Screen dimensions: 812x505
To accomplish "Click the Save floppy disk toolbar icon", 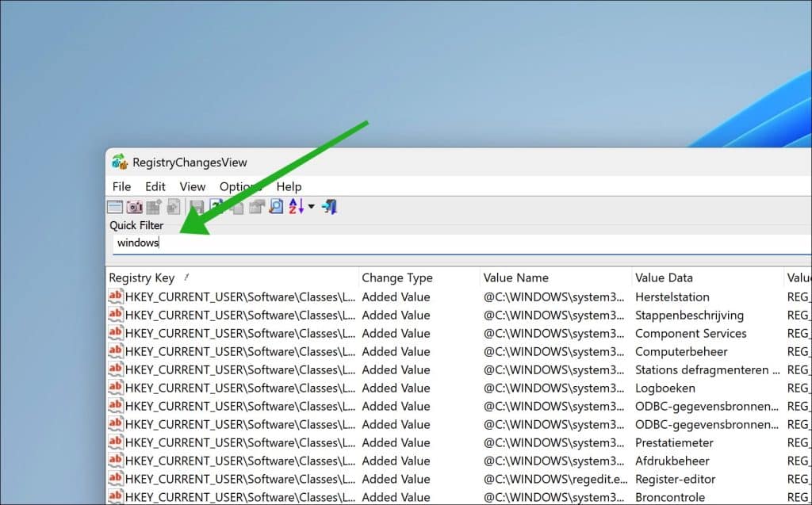I will (x=197, y=207).
